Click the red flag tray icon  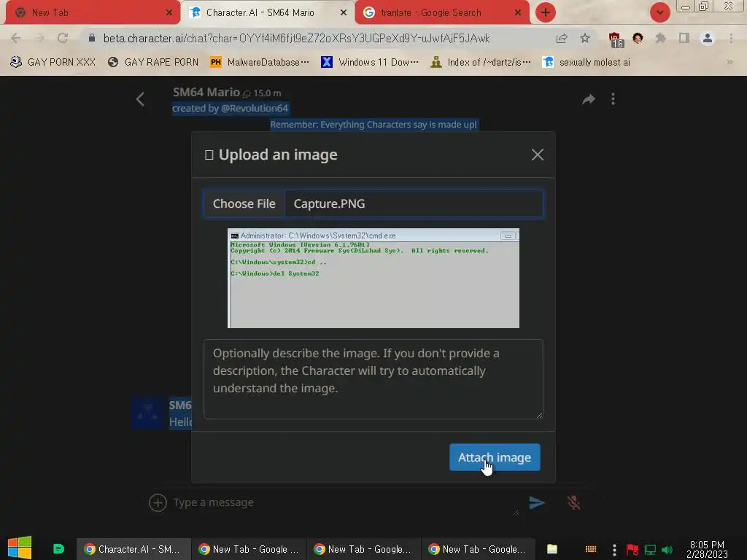[632, 550]
